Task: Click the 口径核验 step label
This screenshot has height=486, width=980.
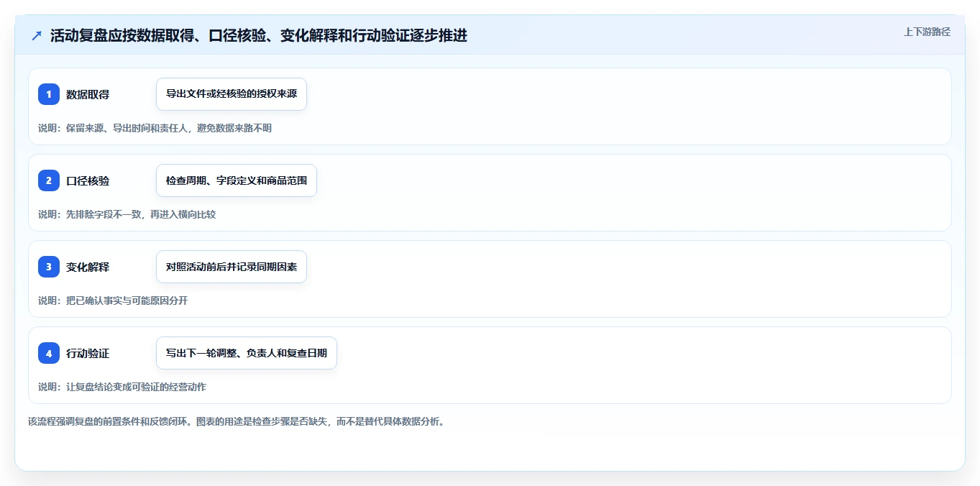Action: pos(88,180)
